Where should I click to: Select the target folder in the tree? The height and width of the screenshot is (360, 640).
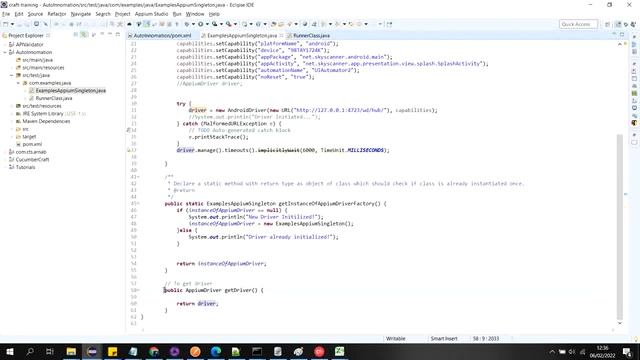[29, 137]
